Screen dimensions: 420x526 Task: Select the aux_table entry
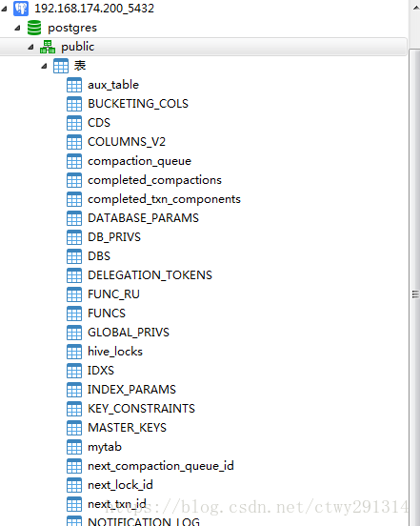coord(113,85)
